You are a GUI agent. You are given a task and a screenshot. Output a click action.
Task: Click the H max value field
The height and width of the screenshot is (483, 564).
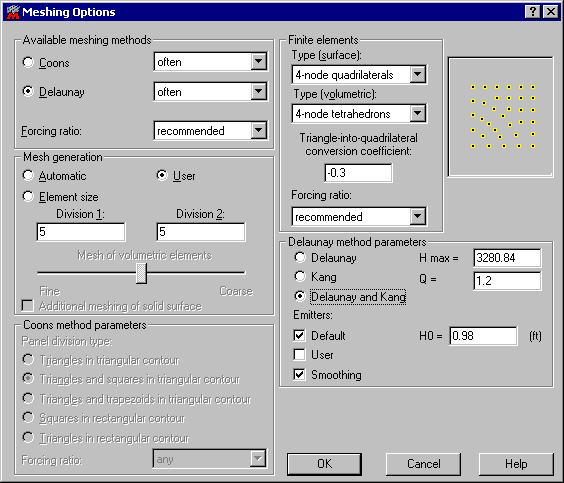pos(507,258)
